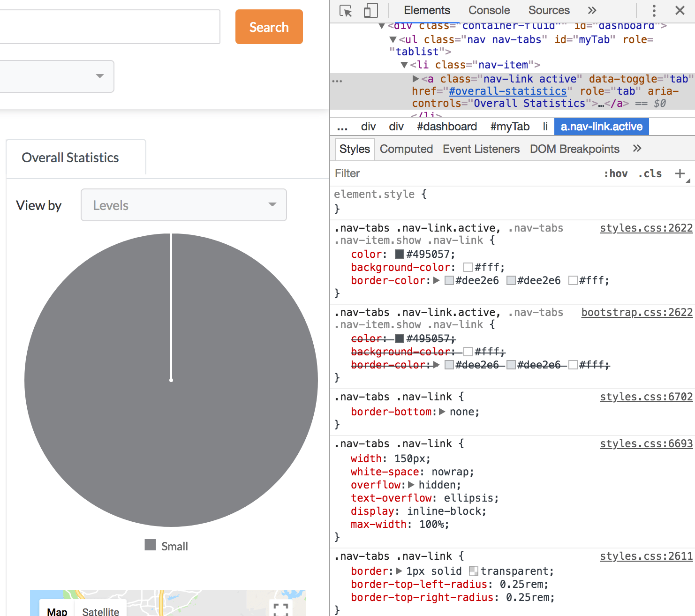The width and height of the screenshot is (695, 616).
Task: Open the Levels view-by dropdown
Action: click(x=184, y=205)
